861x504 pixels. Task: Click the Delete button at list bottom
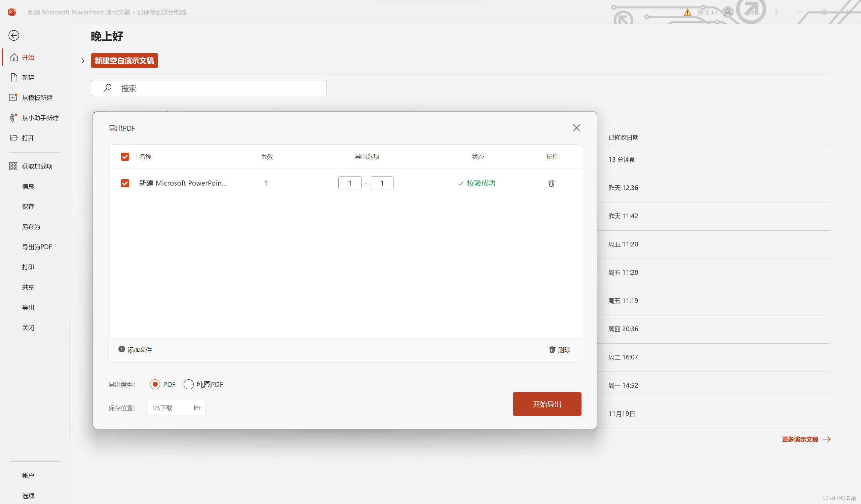559,350
